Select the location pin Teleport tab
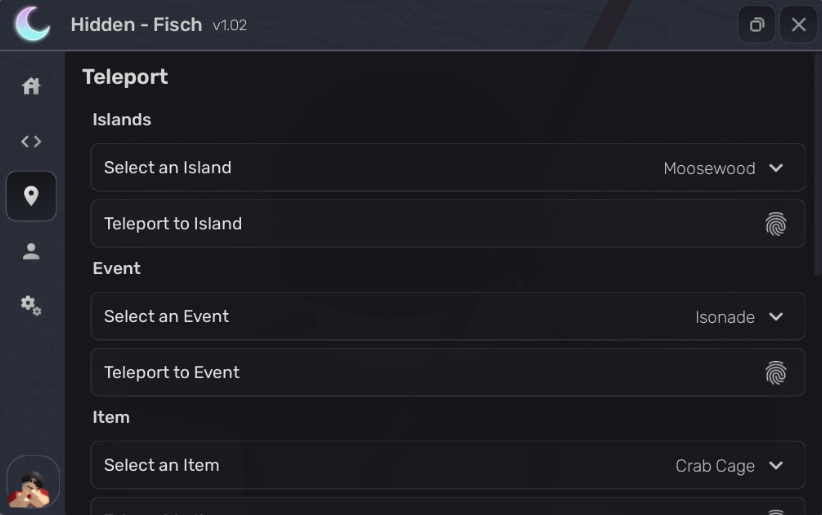This screenshot has height=515, width=822. 31,196
